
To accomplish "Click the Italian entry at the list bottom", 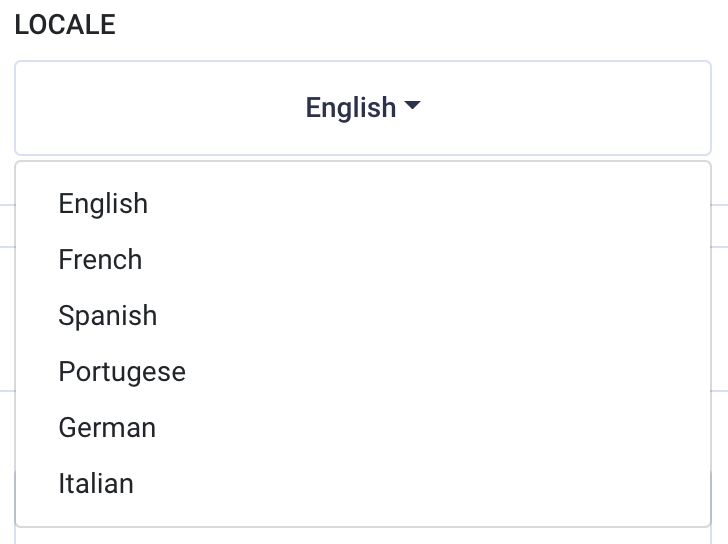I will [96, 484].
